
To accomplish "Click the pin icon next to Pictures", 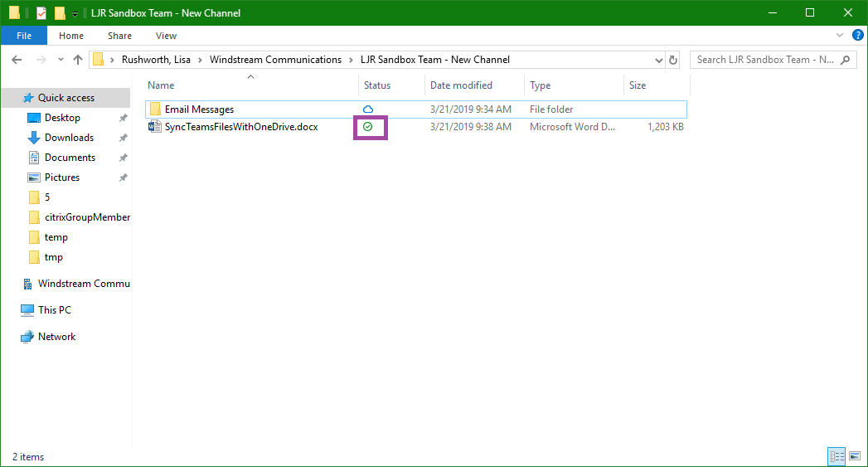I will [x=123, y=178].
